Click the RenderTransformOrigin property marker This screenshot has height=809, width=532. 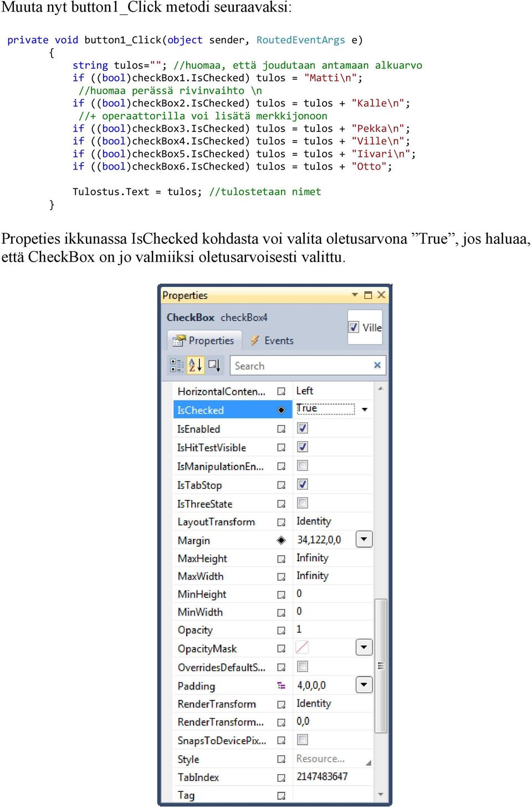tap(281, 723)
